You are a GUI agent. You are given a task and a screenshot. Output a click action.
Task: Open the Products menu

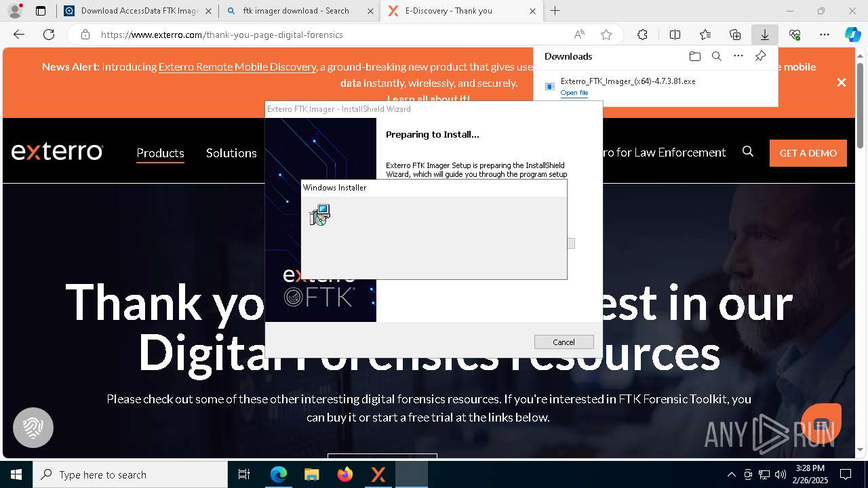coord(160,153)
